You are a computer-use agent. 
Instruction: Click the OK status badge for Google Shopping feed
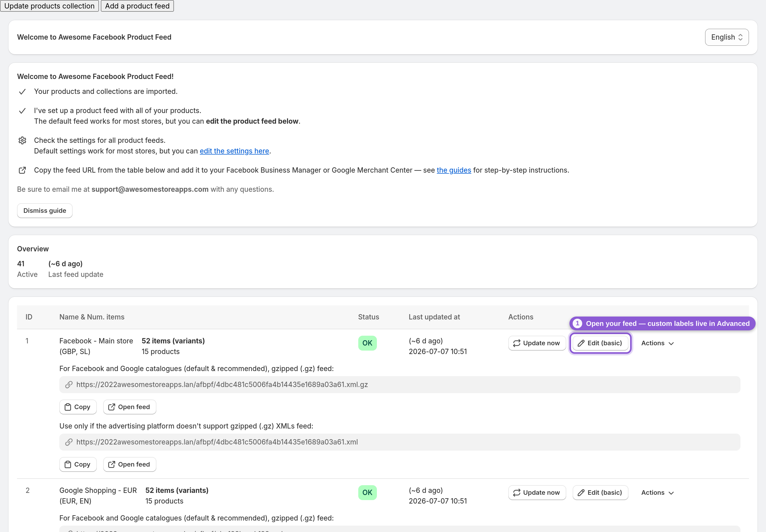[367, 493]
